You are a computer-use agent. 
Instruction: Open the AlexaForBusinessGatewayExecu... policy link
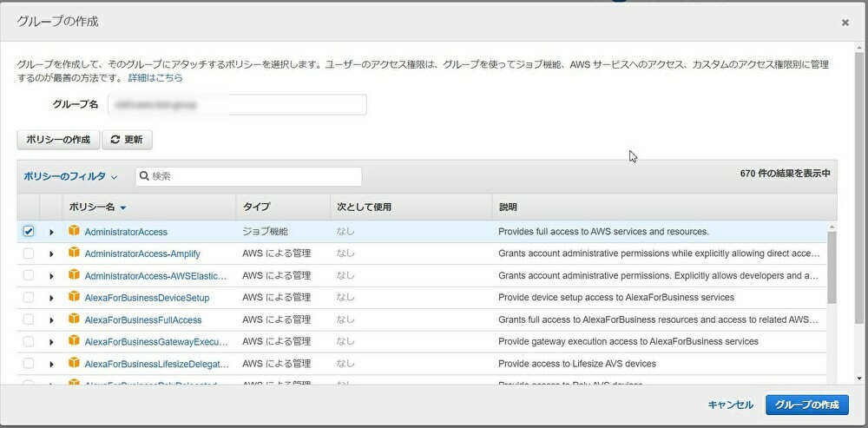point(156,342)
